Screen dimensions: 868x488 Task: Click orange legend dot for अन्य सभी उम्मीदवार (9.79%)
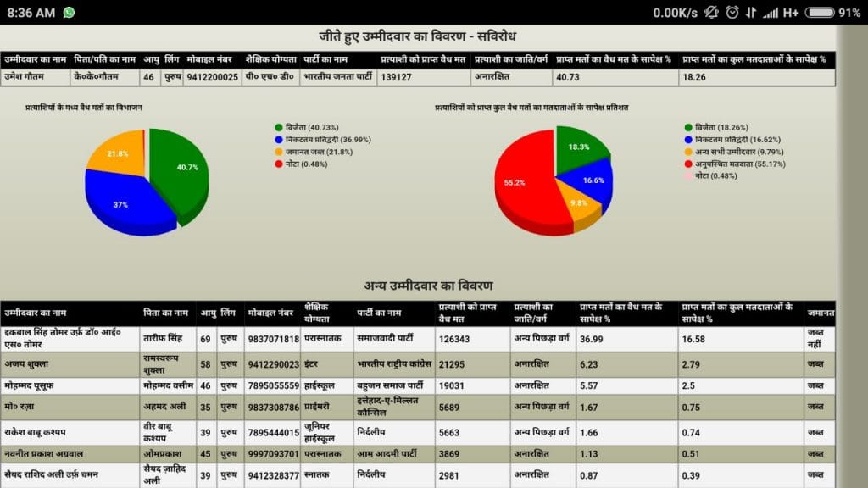click(688, 152)
